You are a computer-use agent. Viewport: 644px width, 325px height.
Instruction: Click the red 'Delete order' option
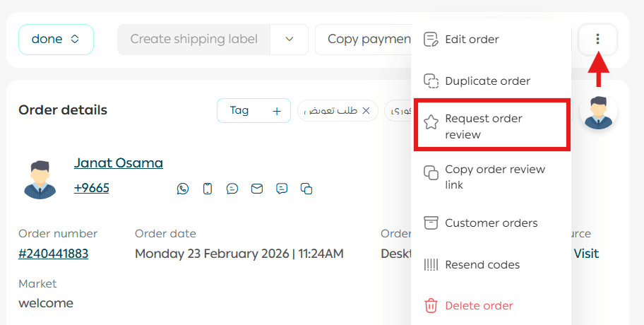pyautogui.click(x=479, y=306)
